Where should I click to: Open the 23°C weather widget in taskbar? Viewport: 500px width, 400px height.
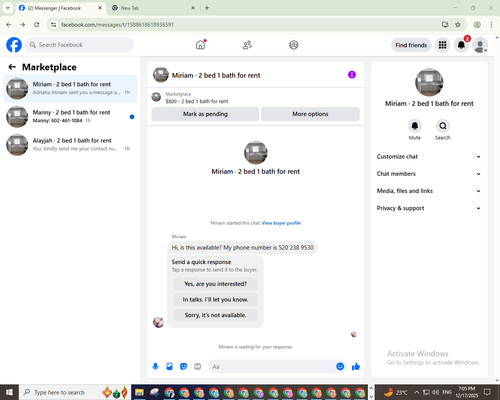tap(396, 392)
